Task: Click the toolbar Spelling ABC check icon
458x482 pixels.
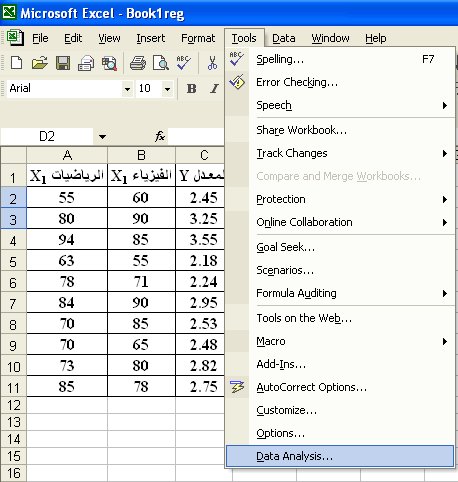Action: click(x=183, y=62)
